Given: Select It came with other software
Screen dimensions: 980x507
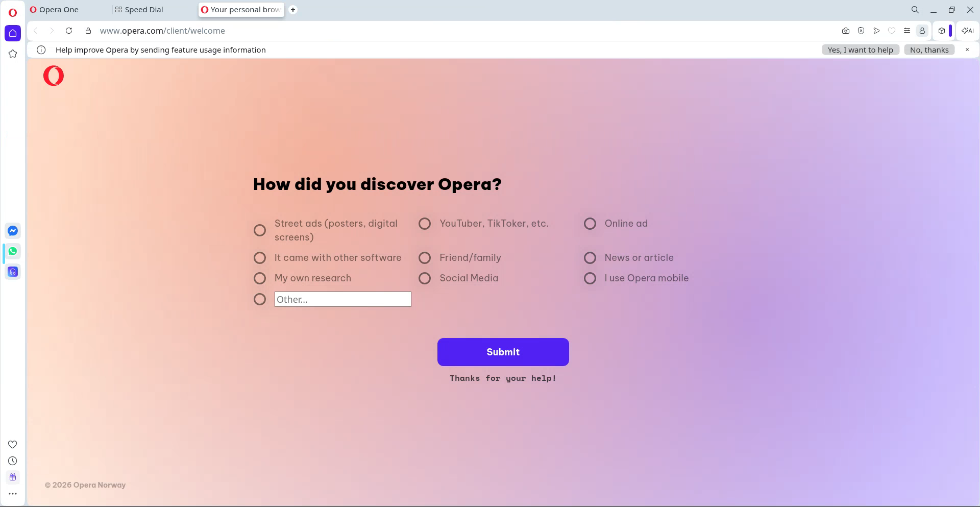Looking at the screenshot, I should (260, 258).
